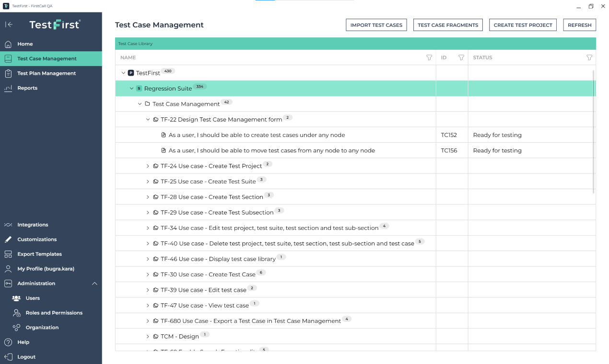609x364 pixels.
Task: Click the My Profile person icon
Action: click(8, 269)
